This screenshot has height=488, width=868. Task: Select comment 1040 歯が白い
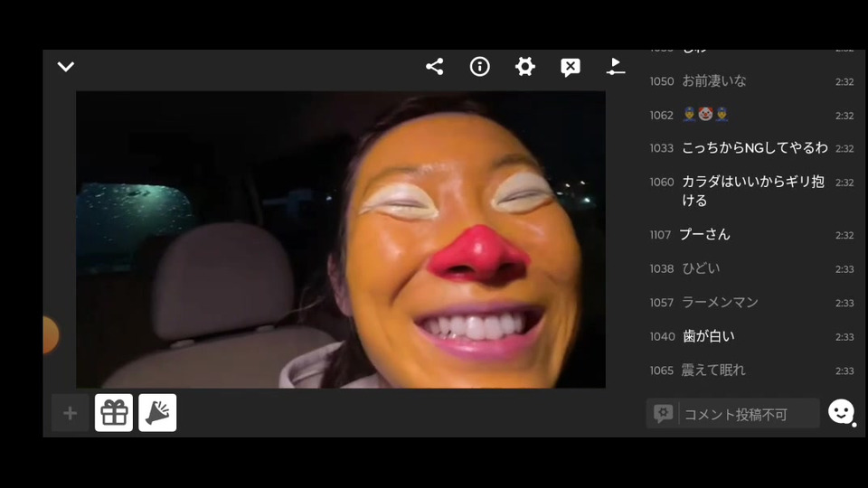point(751,336)
